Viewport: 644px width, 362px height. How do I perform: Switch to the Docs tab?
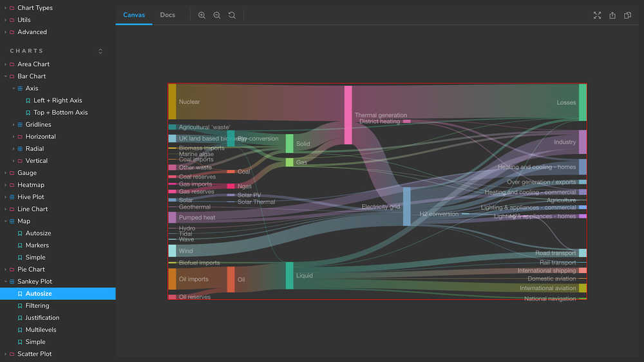(167, 15)
